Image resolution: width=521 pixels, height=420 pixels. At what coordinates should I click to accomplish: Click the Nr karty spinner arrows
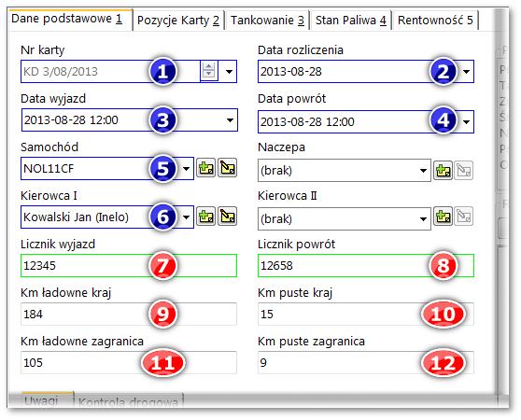[208, 71]
